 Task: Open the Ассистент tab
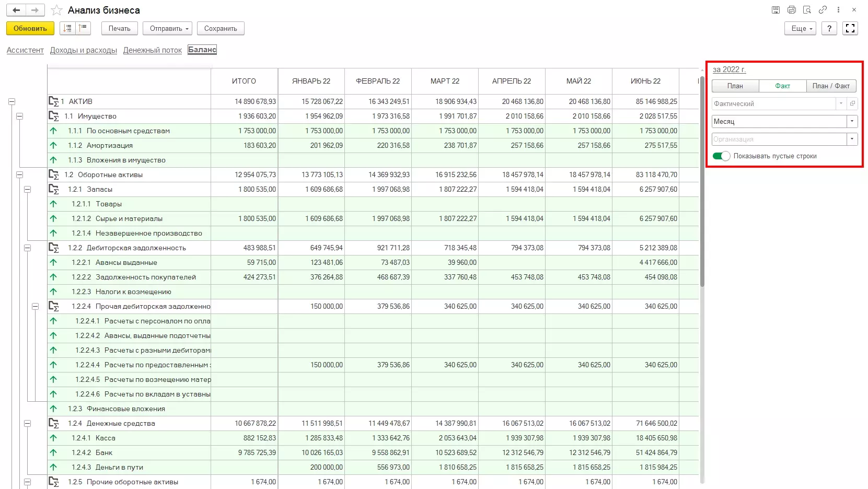tap(25, 50)
